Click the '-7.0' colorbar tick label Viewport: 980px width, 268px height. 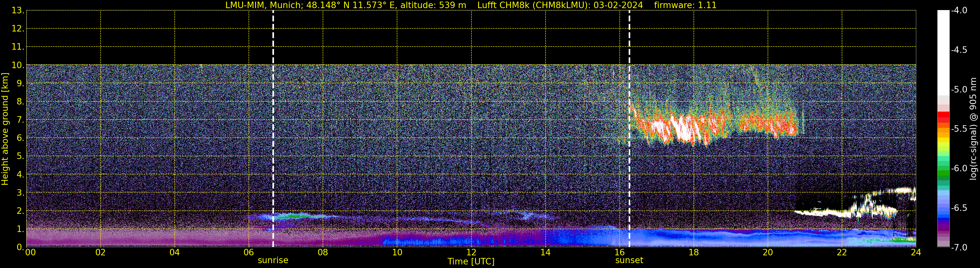point(959,248)
